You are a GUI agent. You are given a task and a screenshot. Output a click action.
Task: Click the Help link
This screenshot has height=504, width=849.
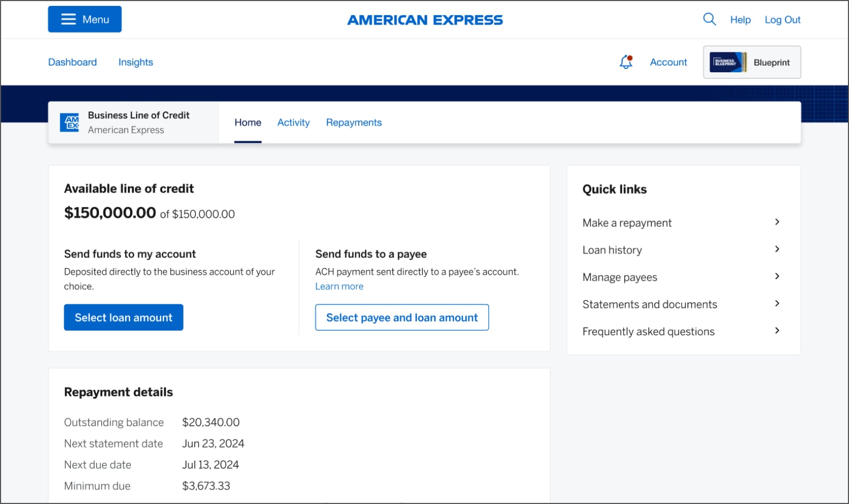[740, 19]
